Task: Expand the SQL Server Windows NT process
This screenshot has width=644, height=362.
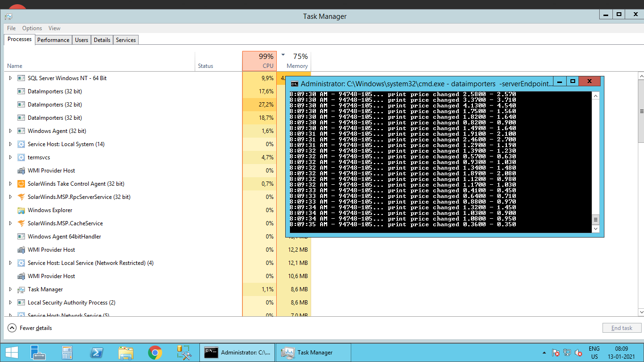Action: tap(10, 78)
